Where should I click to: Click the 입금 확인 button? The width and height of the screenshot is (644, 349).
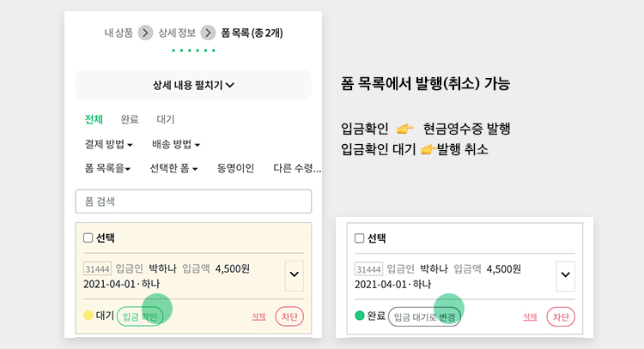[140, 316]
